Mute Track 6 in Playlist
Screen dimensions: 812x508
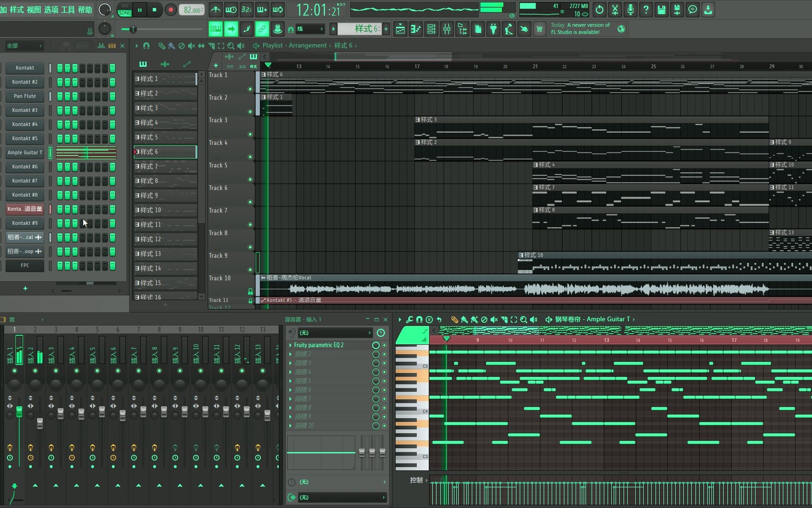pyautogui.click(x=250, y=202)
